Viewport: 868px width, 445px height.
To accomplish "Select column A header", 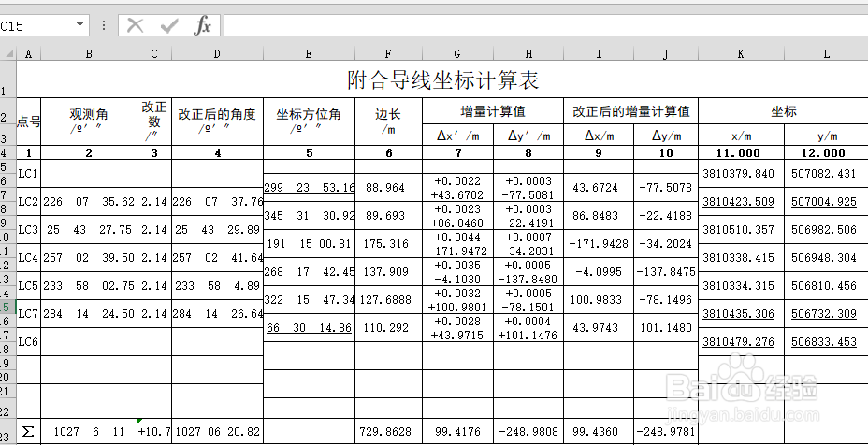I will coord(29,53).
